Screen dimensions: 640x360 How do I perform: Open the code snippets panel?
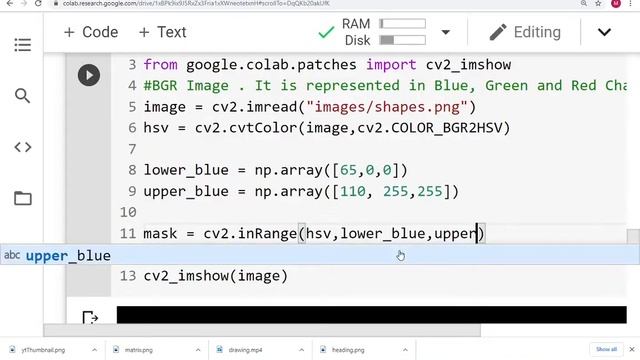click(22, 147)
